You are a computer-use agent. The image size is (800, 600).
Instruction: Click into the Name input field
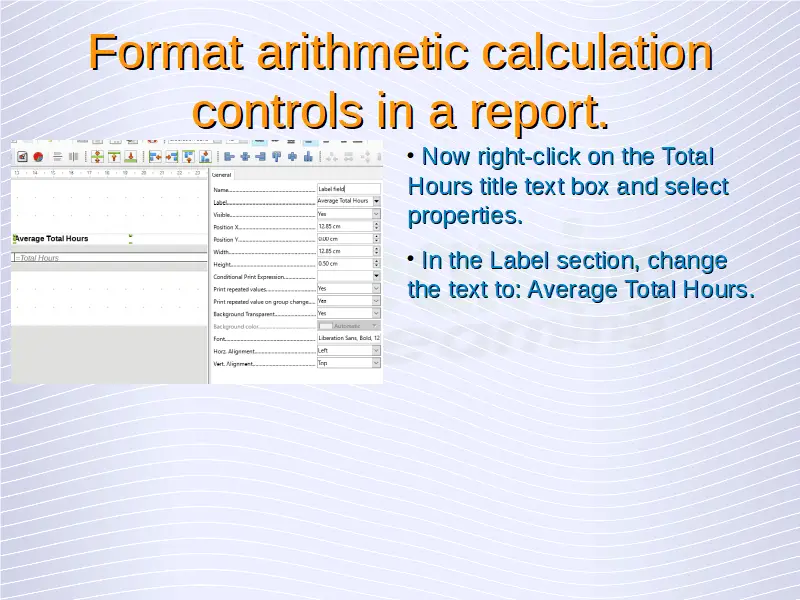point(348,189)
